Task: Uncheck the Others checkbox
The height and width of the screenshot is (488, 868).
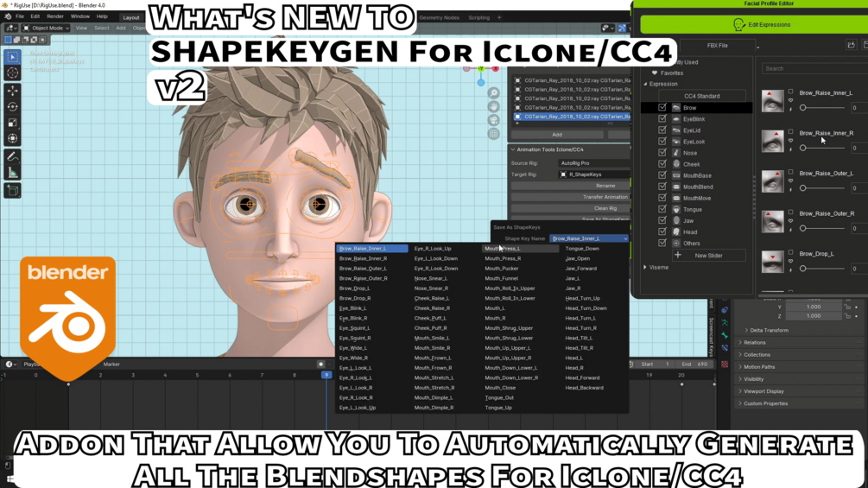Action: click(x=662, y=243)
